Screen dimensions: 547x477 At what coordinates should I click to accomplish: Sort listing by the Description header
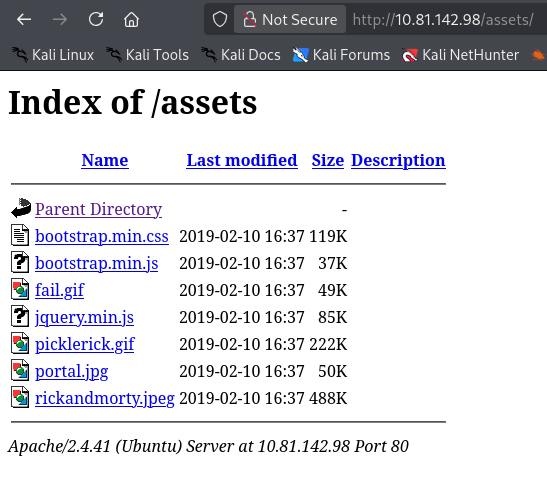tap(398, 161)
